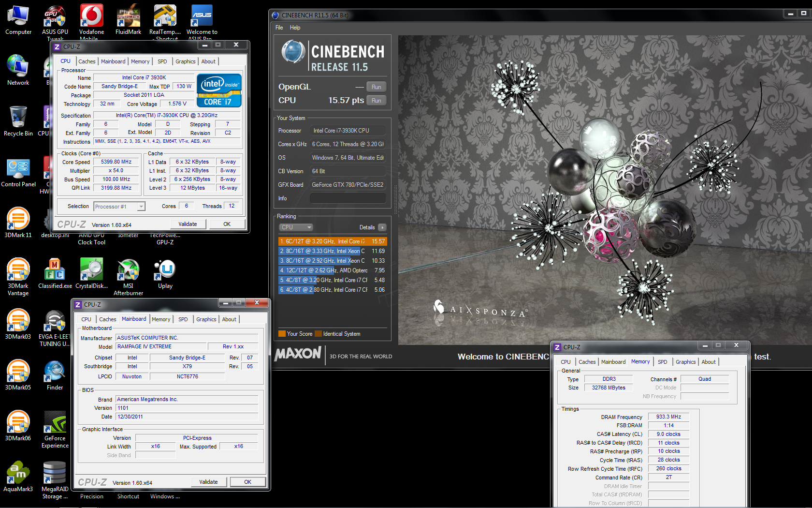Click the Your Score orange legend swatch

[x=282, y=334]
